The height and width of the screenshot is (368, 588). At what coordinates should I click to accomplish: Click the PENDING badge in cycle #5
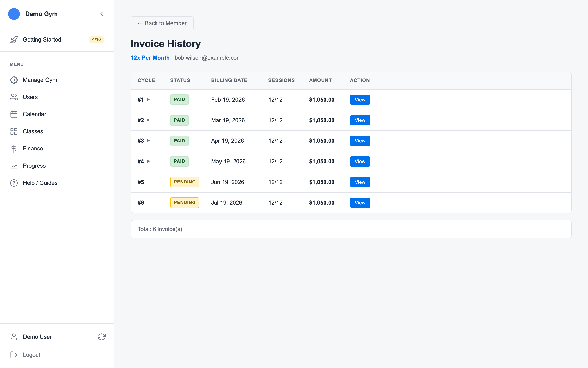[x=185, y=182]
